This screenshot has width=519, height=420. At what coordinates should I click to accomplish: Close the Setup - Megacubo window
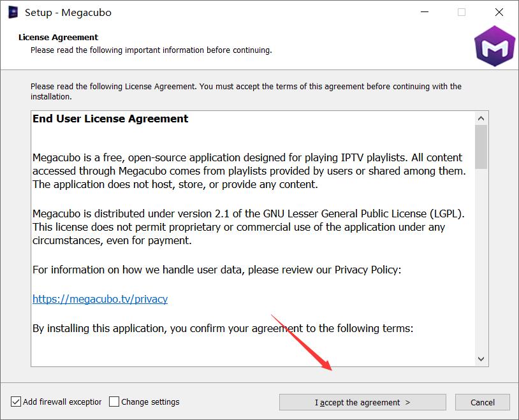(499, 12)
